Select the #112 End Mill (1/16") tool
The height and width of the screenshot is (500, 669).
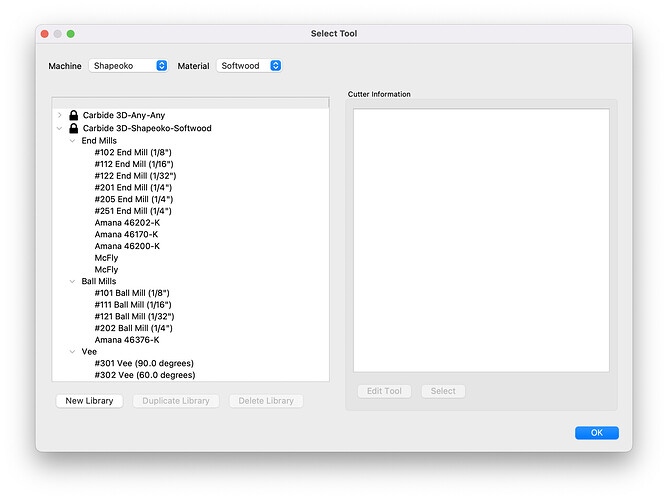pyautogui.click(x=134, y=164)
